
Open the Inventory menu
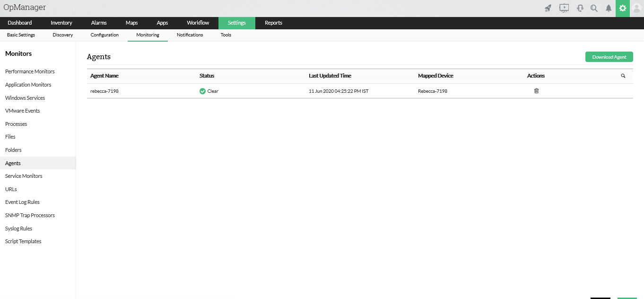tap(61, 23)
